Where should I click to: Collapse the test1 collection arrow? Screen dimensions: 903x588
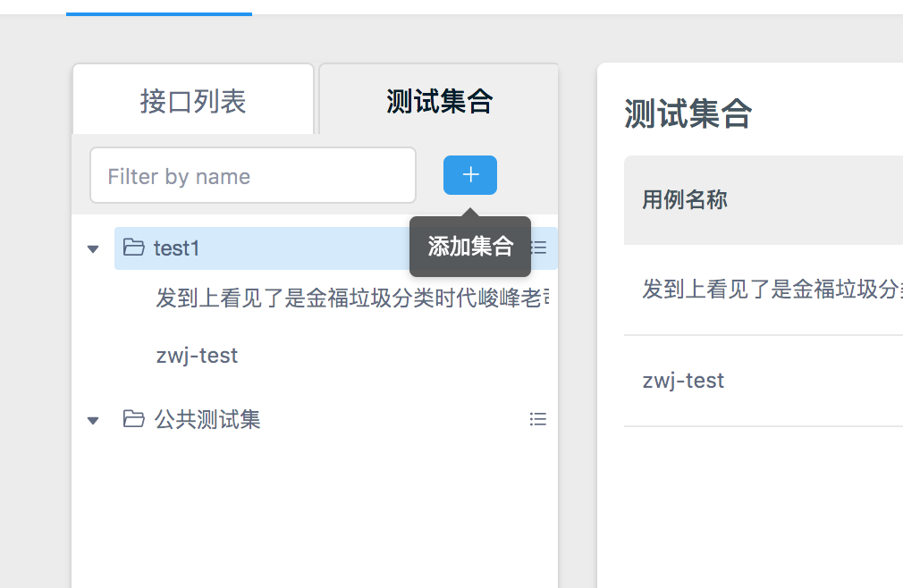[93, 248]
